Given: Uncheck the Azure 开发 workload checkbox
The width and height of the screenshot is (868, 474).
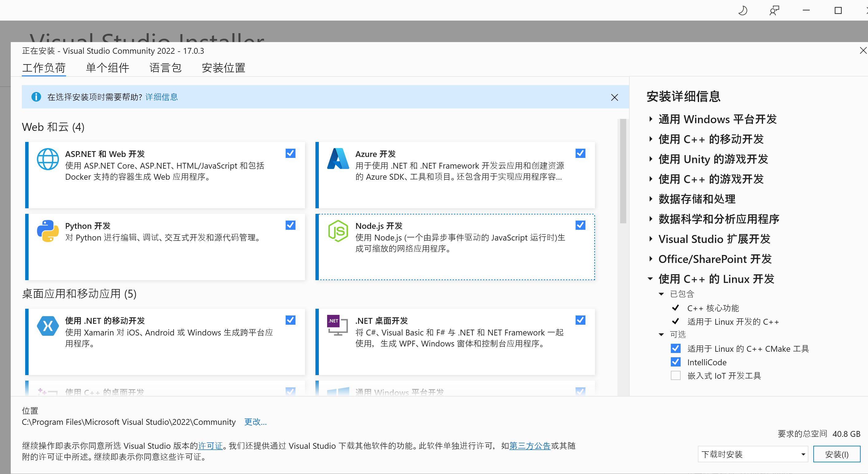Looking at the screenshot, I should [580, 153].
